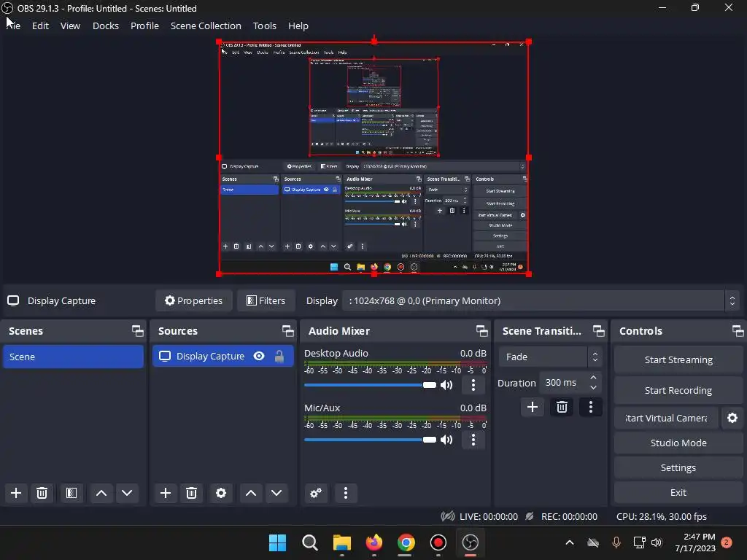
Task: Open OBS Settings button
Action: pyautogui.click(x=678, y=467)
